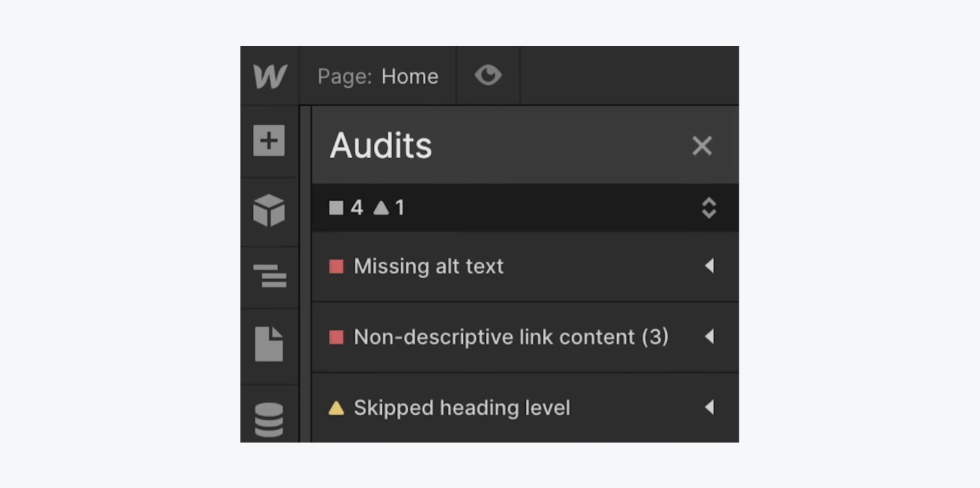Image resolution: width=980 pixels, height=488 pixels.
Task: Click the red square swatch beside Missing alt text
Action: pyautogui.click(x=336, y=267)
